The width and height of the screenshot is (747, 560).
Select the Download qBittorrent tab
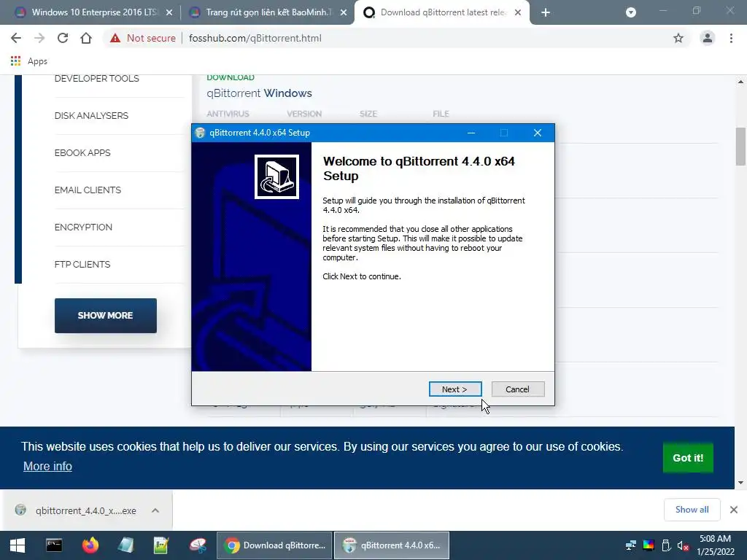[x=441, y=12]
